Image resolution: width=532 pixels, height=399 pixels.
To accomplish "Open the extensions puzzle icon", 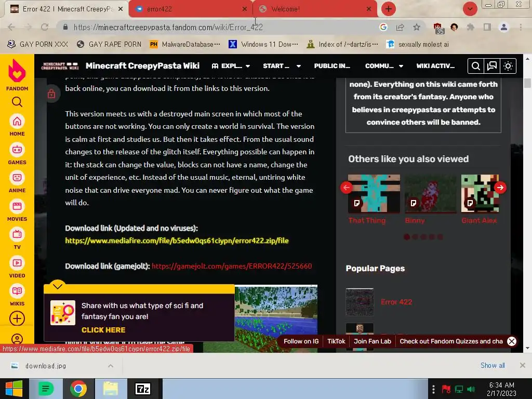I will click(471, 27).
